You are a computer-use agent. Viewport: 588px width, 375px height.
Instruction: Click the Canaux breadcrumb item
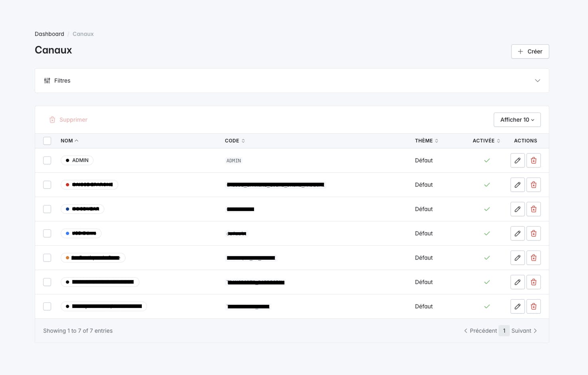click(x=83, y=34)
